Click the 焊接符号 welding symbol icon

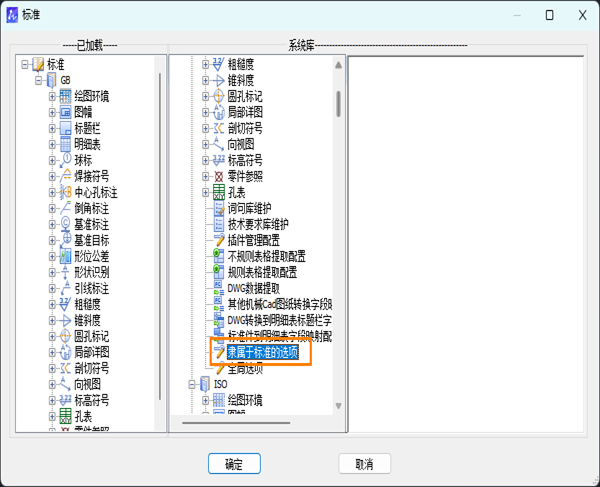pyautogui.click(x=65, y=176)
